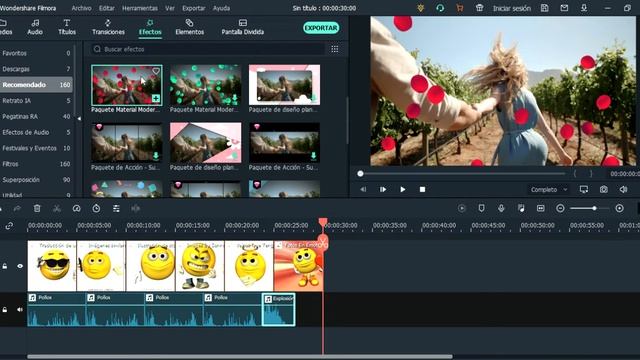640x360 pixels.
Task: Step back one frame in preview
Action: [363, 189]
